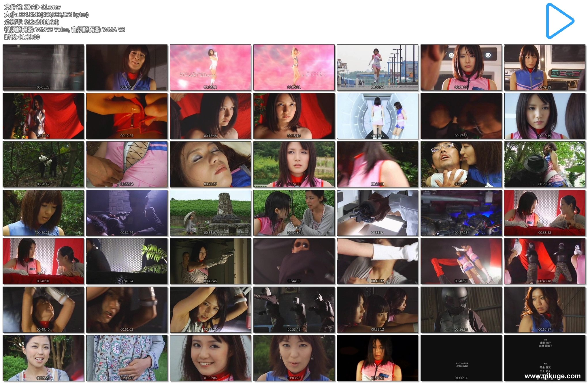Click the thumbnail at 00:27:36
The width and height of the screenshot is (588, 384).
click(461, 164)
